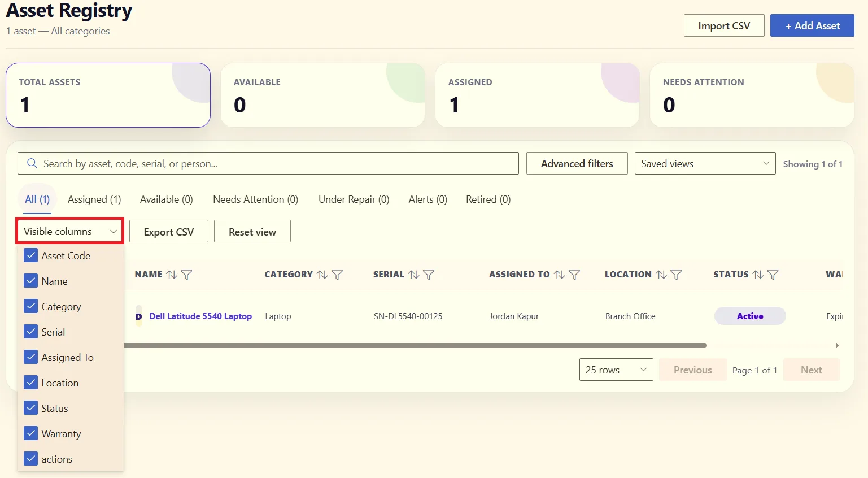Image resolution: width=868 pixels, height=478 pixels.
Task: Collapse the Visible columns dropdown
Action: pos(69,231)
